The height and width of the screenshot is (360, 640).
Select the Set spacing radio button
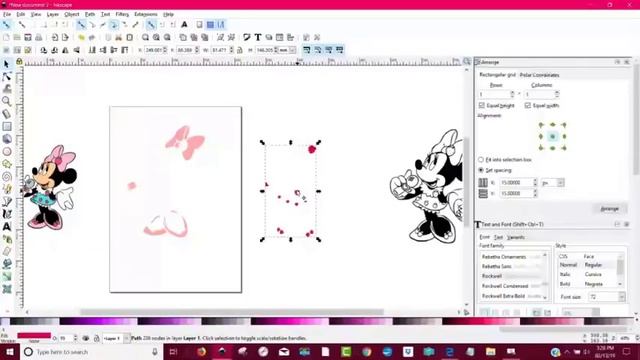pyautogui.click(x=481, y=170)
